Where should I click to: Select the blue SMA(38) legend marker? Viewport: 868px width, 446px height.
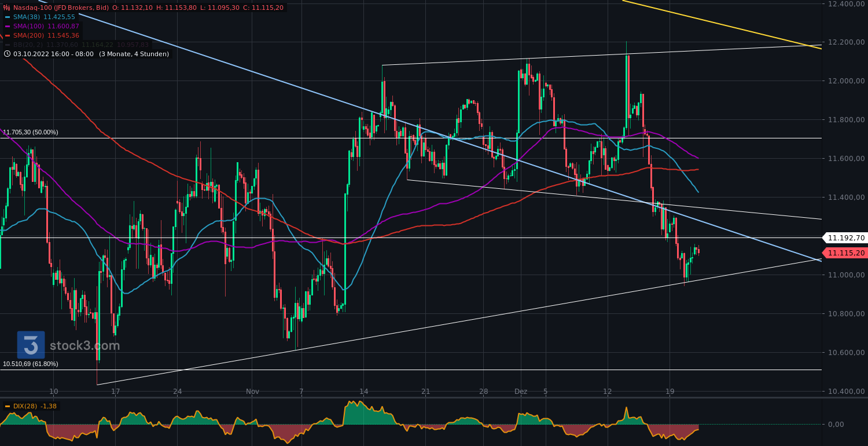pos(9,17)
